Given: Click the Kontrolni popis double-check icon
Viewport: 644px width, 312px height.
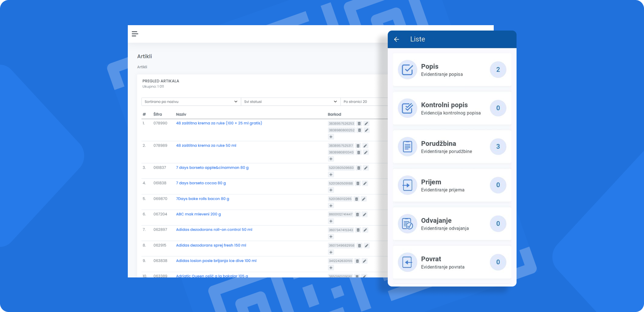Looking at the screenshot, I should tap(407, 108).
